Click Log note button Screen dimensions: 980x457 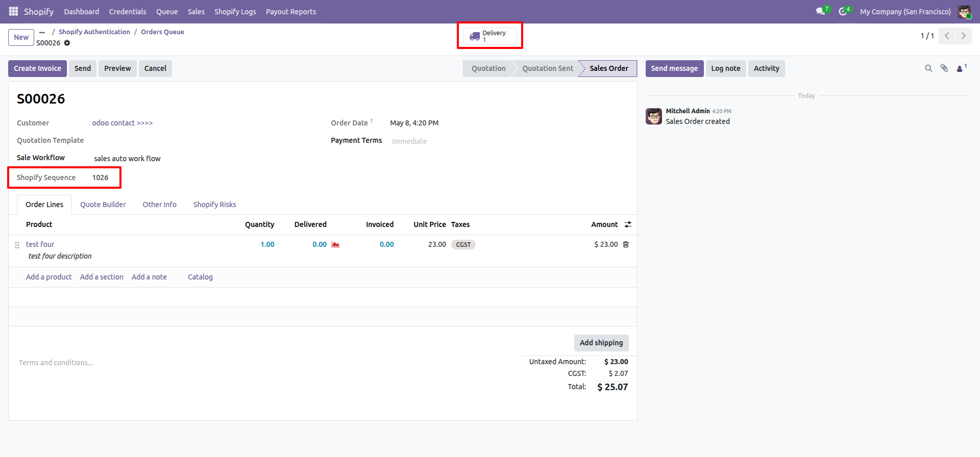click(x=726, y=68)
